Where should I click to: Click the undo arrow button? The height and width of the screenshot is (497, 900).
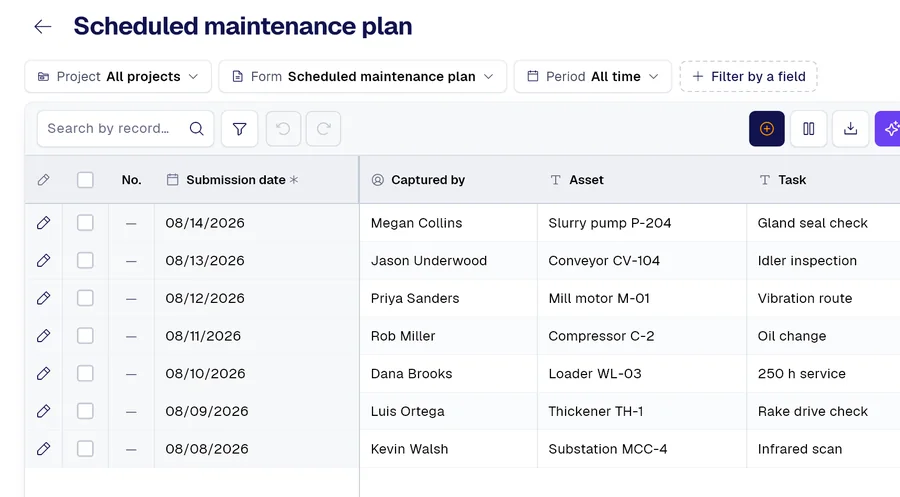pyautogui.click(x=283, y=129)
